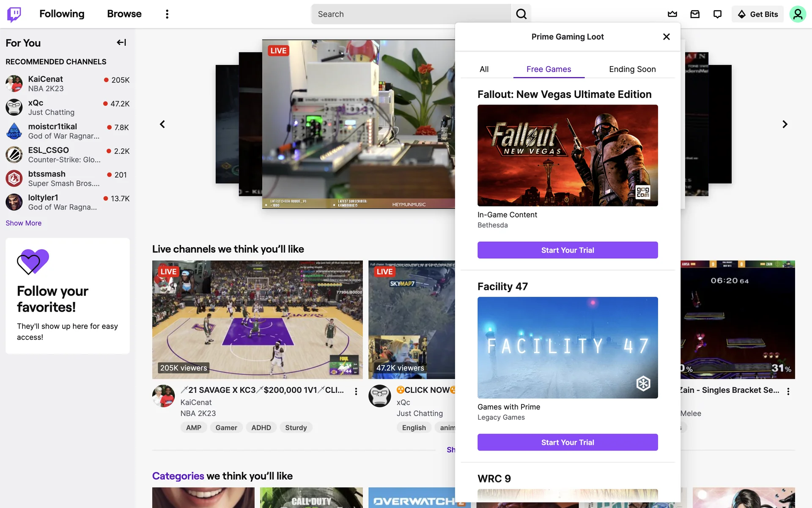Viewport: 812px width, 508px height.
Task: Go to previous carousel stream
Action: tap(162, 124)
